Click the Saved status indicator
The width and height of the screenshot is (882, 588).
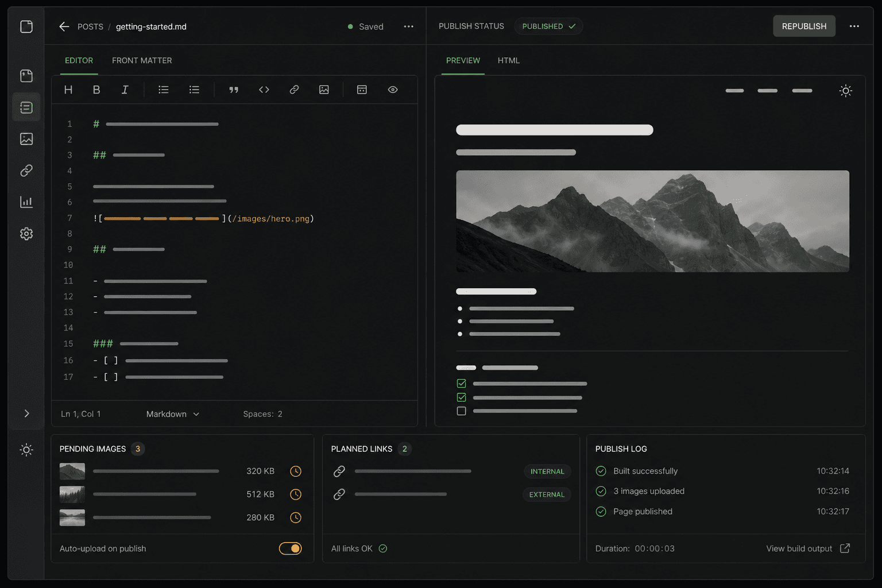[366, 26]
